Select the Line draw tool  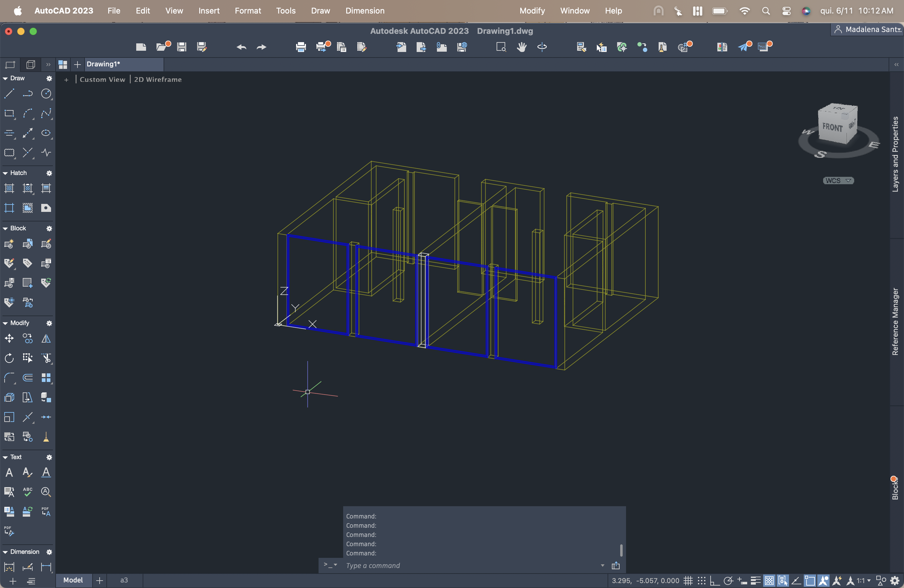click(x=9, y=93)
